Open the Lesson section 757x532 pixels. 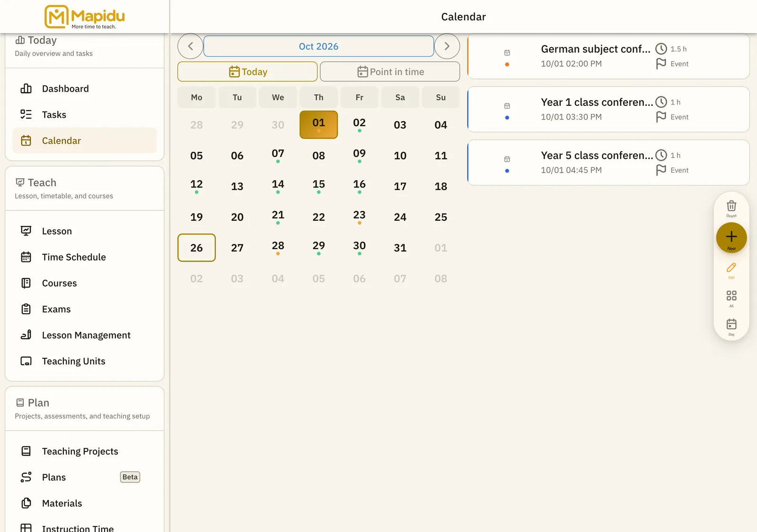pyautogui.click(x=85, y=231)
